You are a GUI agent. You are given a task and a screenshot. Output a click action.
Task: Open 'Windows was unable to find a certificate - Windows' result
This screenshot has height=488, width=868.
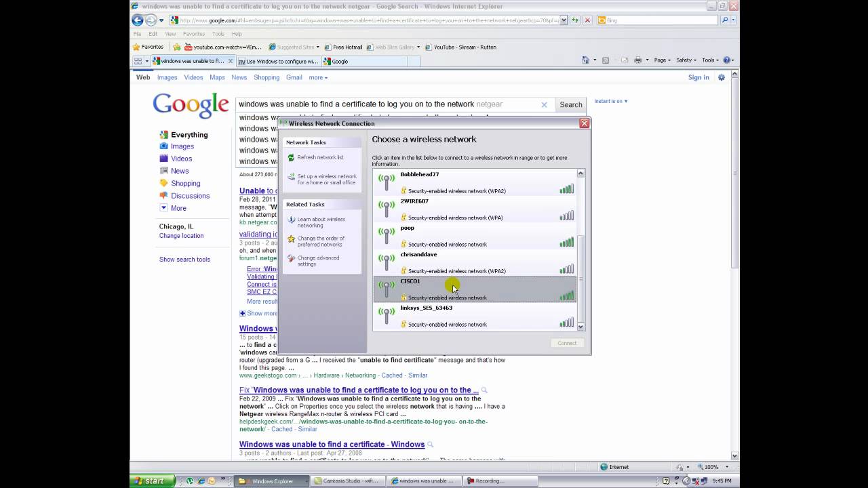pyautogui.click(x=332, y=445)
